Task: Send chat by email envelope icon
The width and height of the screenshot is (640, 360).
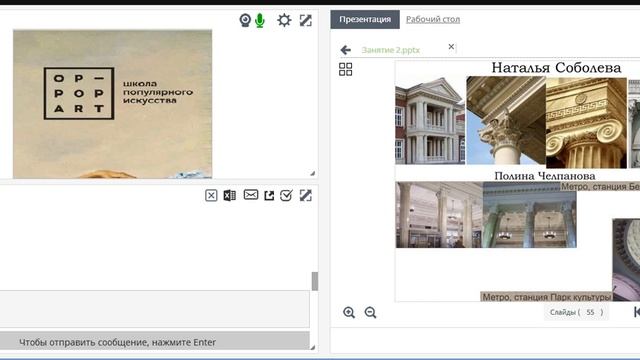Action: point(251,195)
